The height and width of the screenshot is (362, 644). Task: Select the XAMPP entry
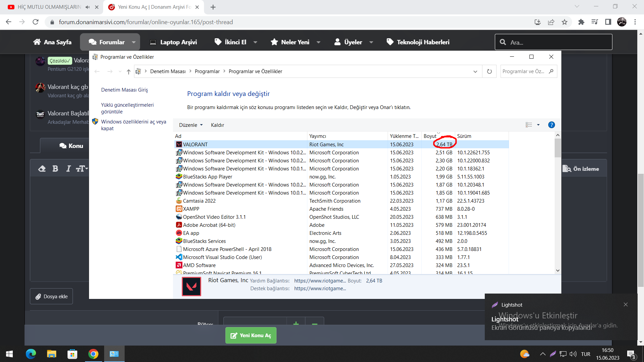(342, 209)
